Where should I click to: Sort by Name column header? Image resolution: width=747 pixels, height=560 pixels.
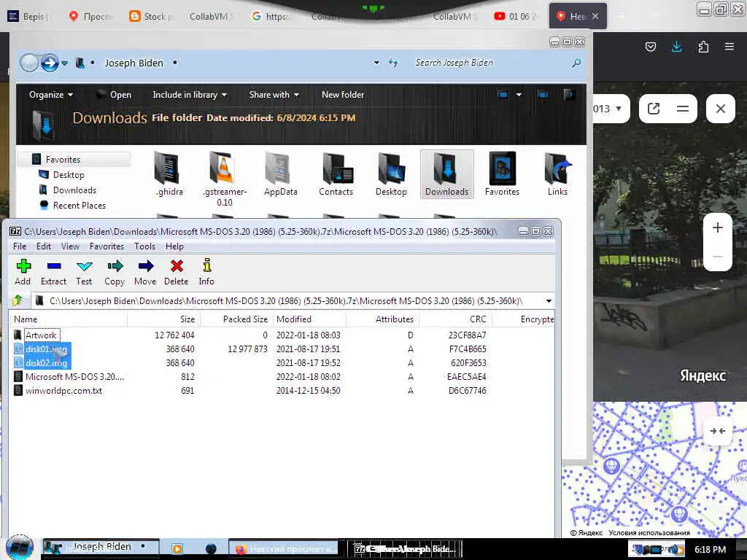coord(68,319)
